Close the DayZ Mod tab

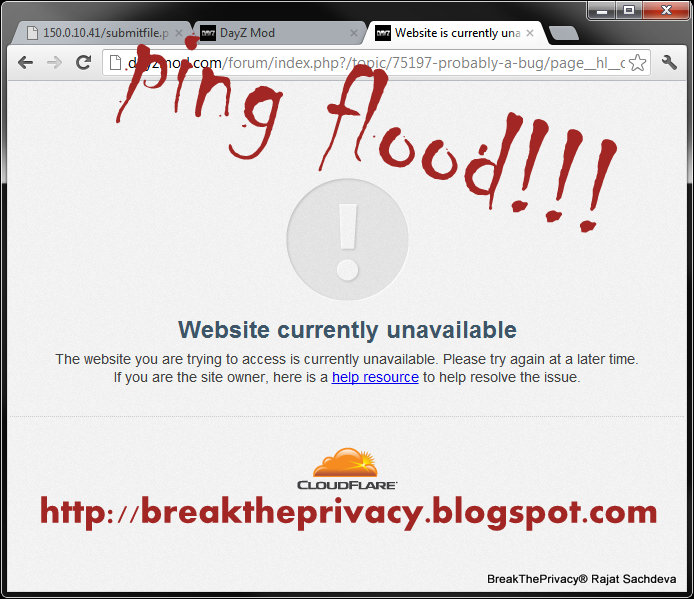(x=354, y=33)
